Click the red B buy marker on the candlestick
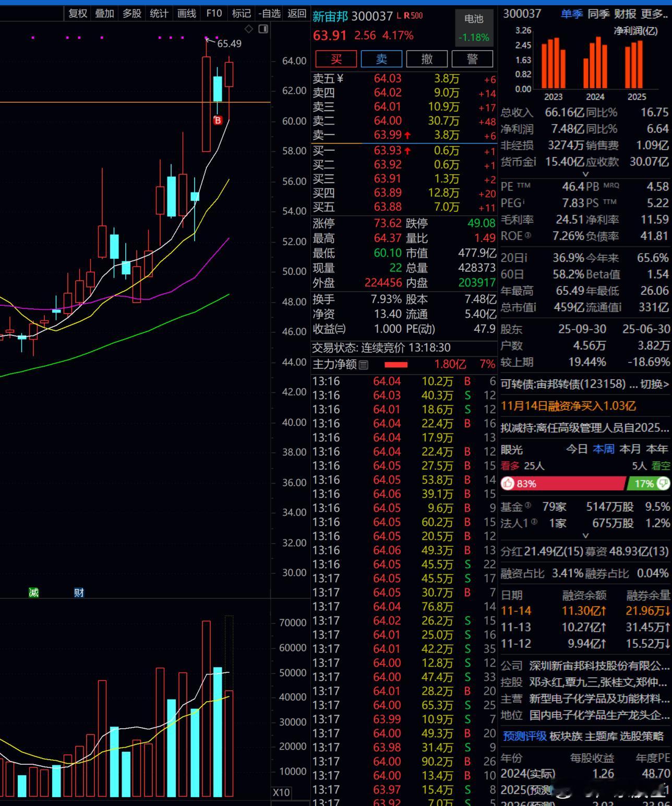 point(218,121)
